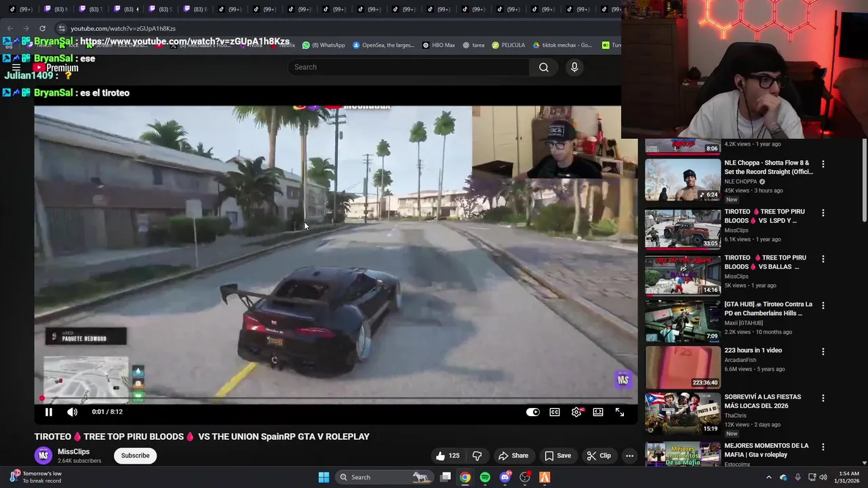Pause the YouTube video
The width and height of the screenshot is (868, 488).
point(49,412)
